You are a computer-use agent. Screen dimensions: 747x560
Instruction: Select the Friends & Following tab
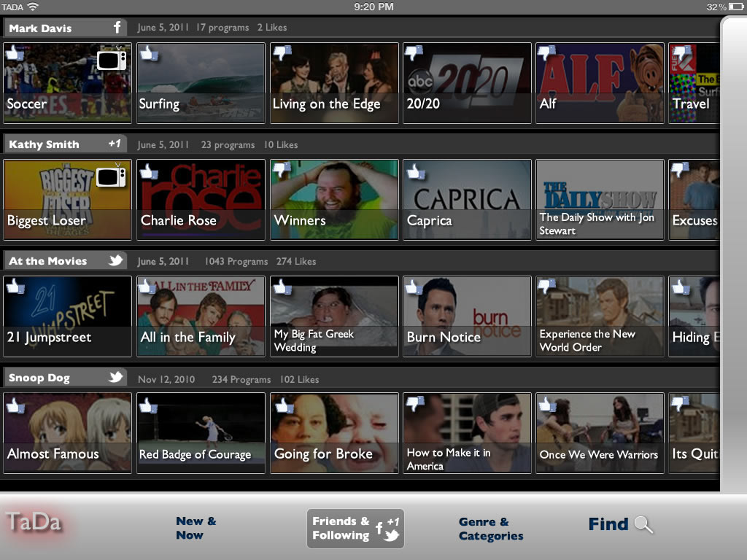click(x=355, y=529)
